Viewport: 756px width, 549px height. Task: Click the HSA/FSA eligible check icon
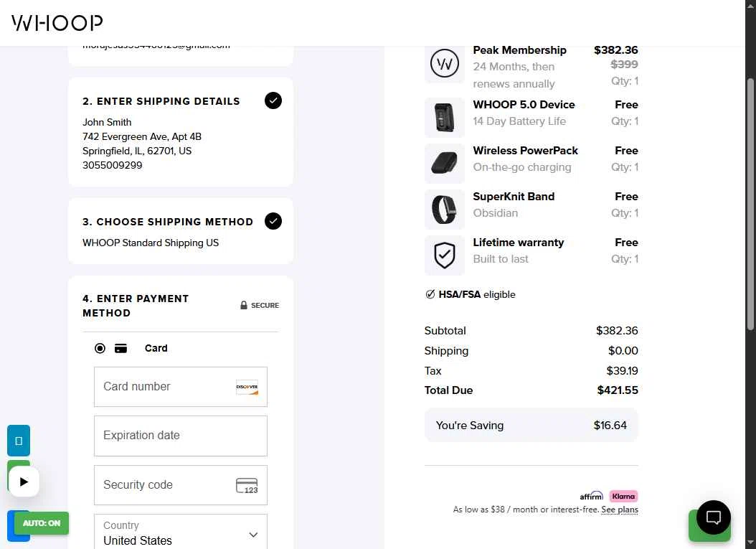(x=430, y=294)
